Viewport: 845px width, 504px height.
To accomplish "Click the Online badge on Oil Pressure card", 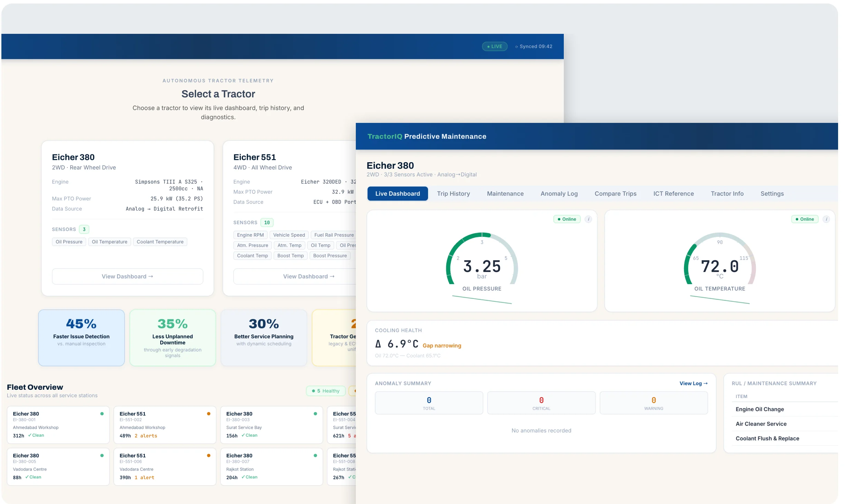I will pos(567,219).
